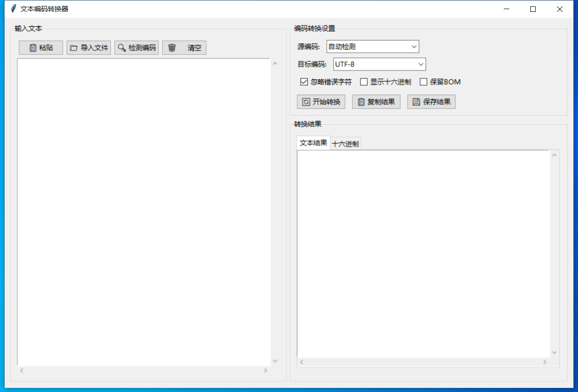Image resolution: width=578 pixels, height=392 pixels.
Task: Click the clipboard icon on 粘贴 button
Action: (x=33, y=48)
